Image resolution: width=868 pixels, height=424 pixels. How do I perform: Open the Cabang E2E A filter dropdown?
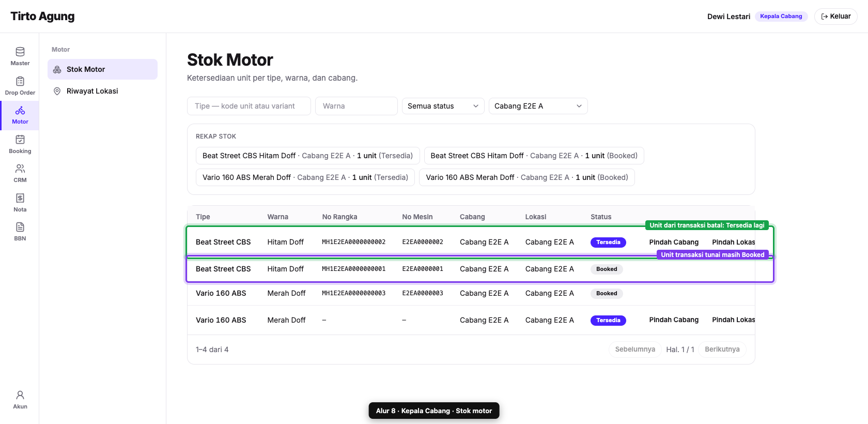click(x=538, y=106)
